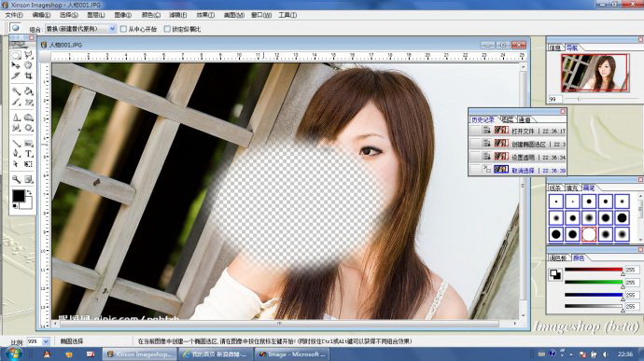Screen dimensions: 644x361
Task: Select the Sharpen triangle tool
Action: [x=16, y=118]
